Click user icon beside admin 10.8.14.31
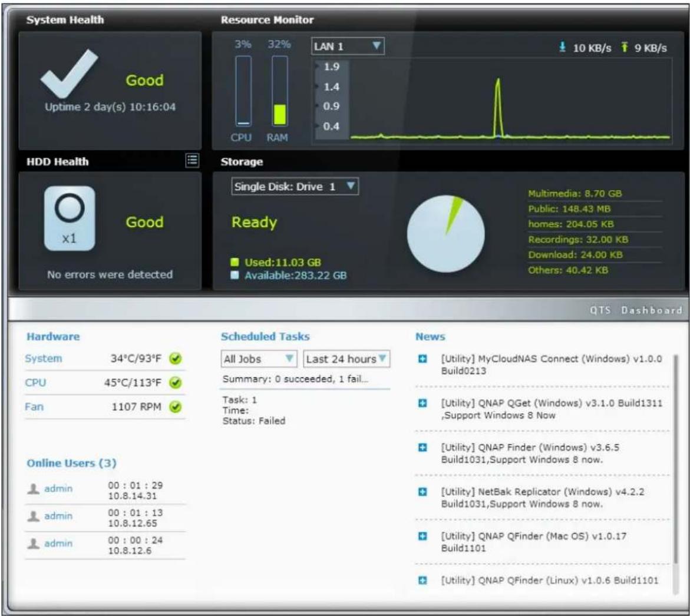This screenshot has width=690, height=616. pyautogui.click(x=34, y=489)
